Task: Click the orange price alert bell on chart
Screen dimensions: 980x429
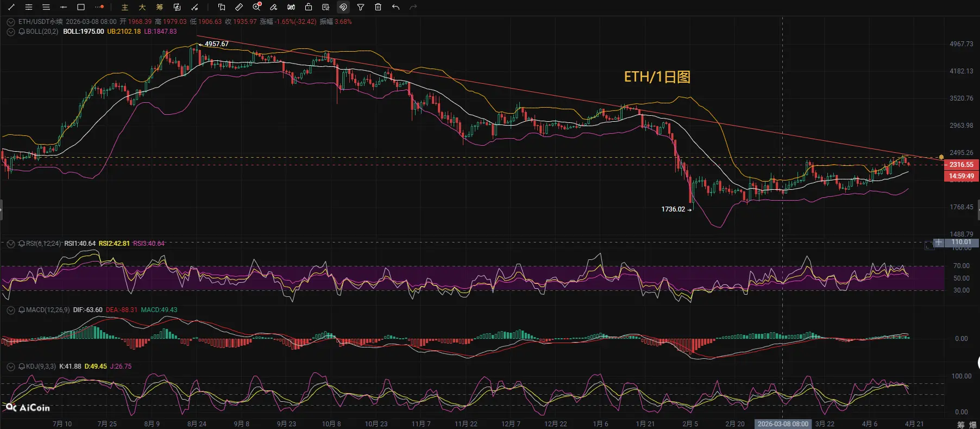Action: click(x=941, y=157)
